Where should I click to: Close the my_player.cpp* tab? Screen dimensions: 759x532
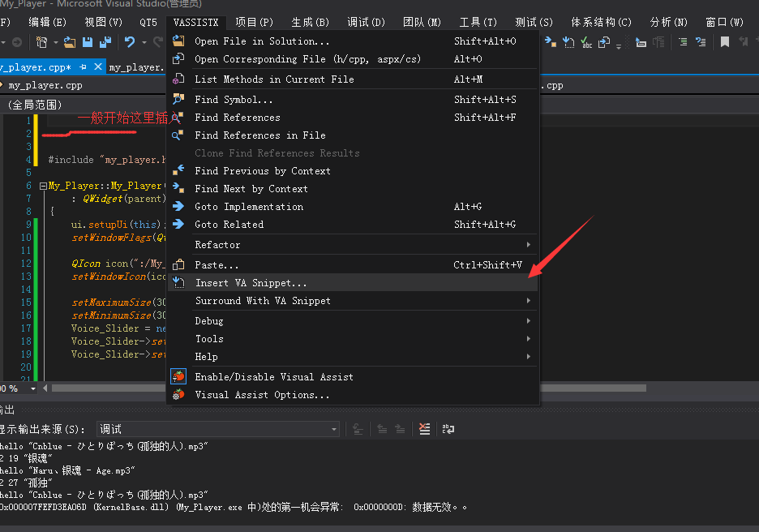[98, 66]
